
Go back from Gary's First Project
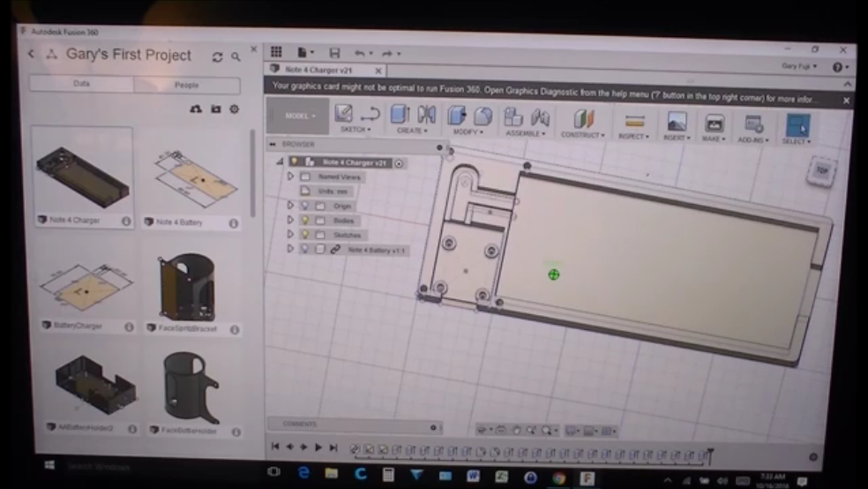(x=32, y=54)
